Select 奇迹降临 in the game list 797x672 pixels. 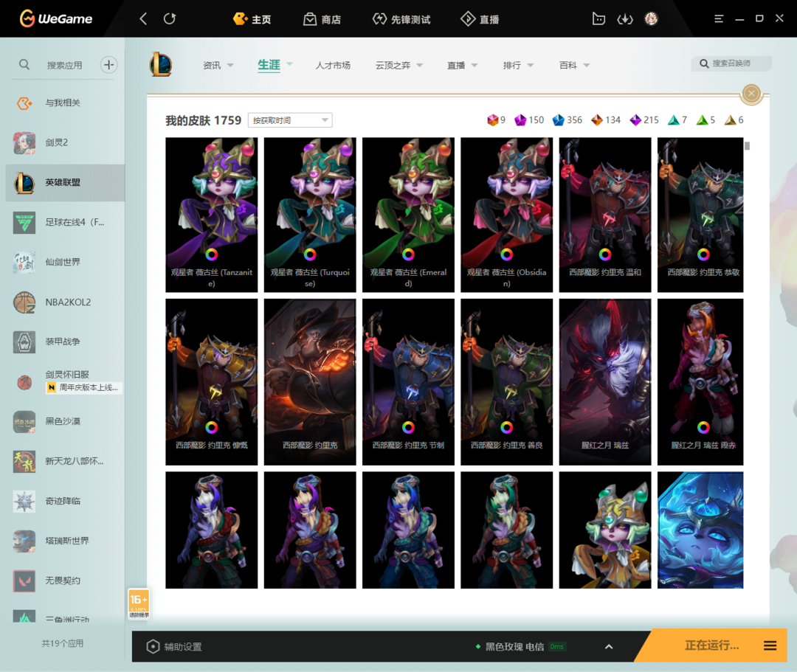pyautogui.click(x=65, y=501)
